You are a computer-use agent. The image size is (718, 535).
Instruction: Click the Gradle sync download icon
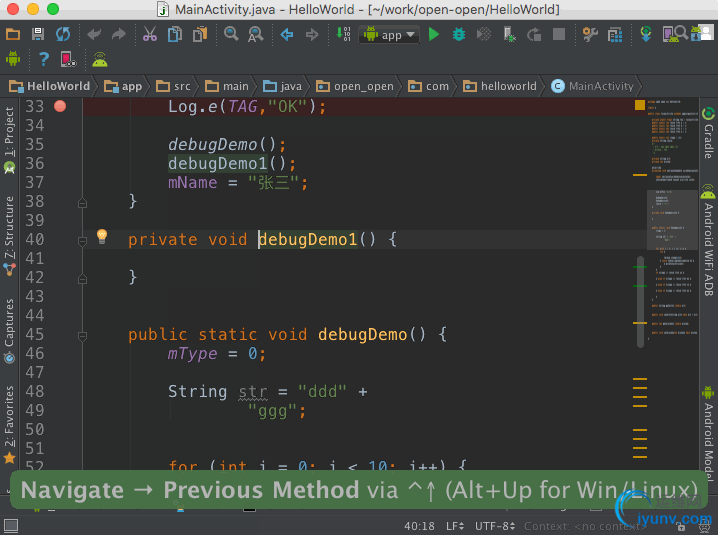[x=646, y=34]
